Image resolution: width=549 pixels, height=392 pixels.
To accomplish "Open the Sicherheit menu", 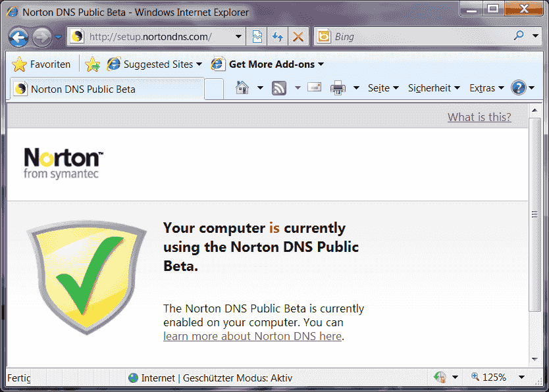I will point(434,87).
